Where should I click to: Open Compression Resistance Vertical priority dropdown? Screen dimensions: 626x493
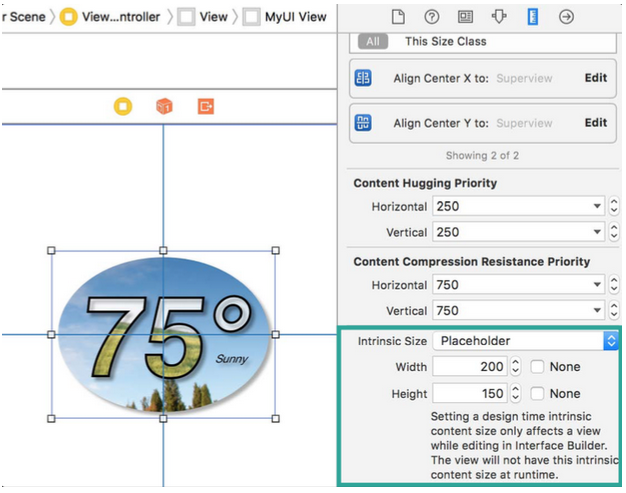[x=597, y=310]
